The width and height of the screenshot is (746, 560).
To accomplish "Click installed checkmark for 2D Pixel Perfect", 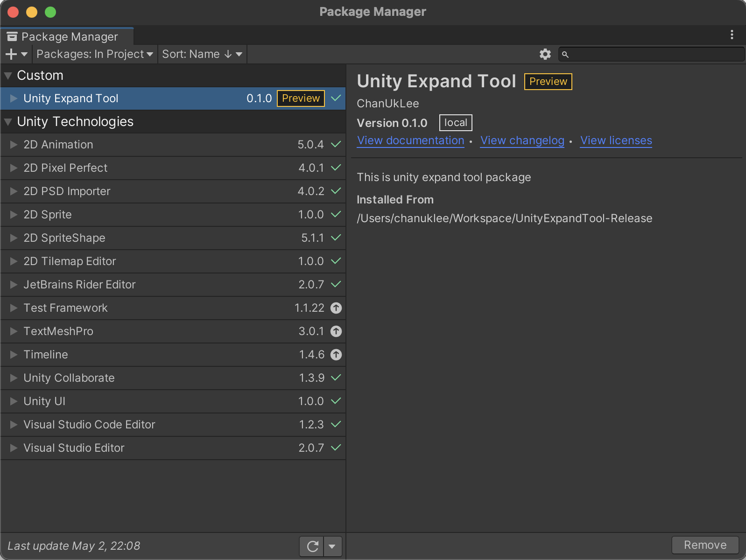I will [x=336, y=168].
